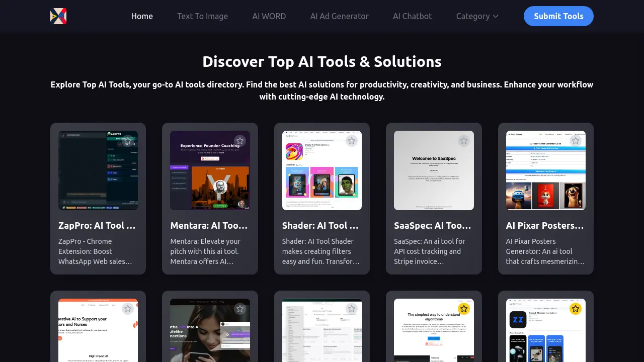The height and width of the screenshot is (362, 644).
Task: Navigate to AI Ad Generator
Action: click(x=340, y=16)
